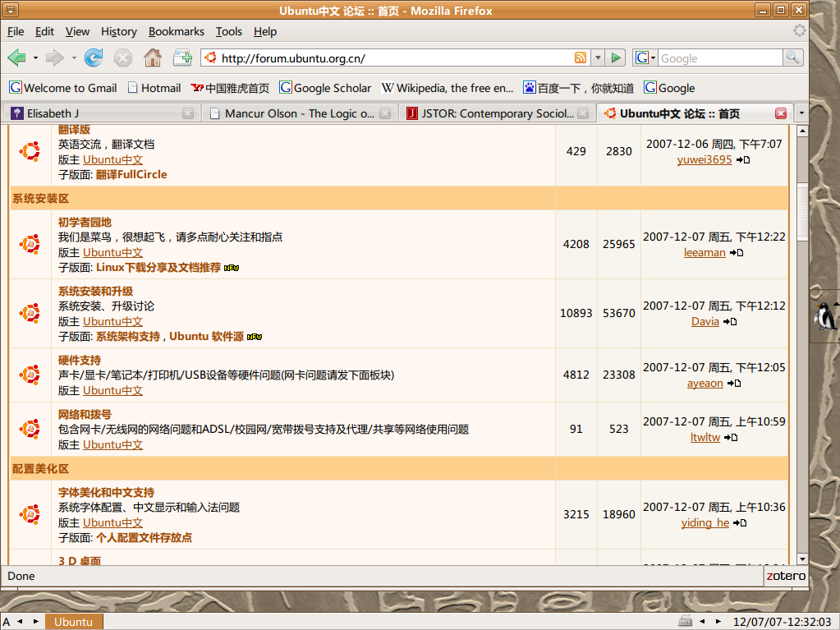Close the Mancur Olson tab

coord(385,113)
